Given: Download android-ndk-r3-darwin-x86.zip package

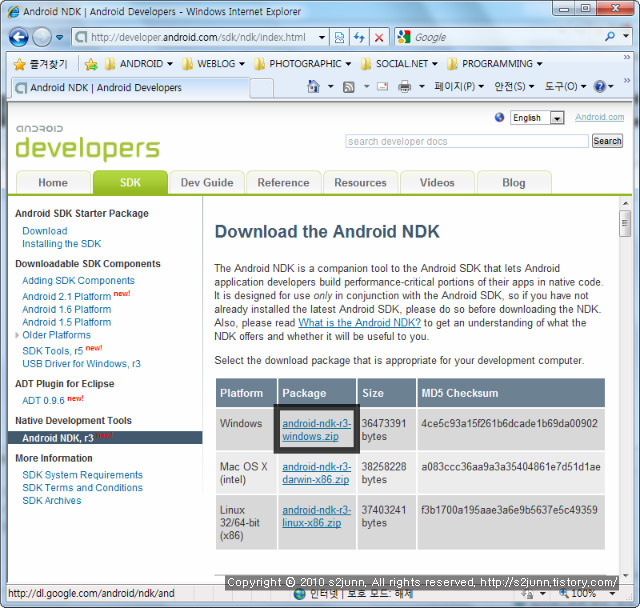Looking at the screenshot, I should (x=316, y=473).
